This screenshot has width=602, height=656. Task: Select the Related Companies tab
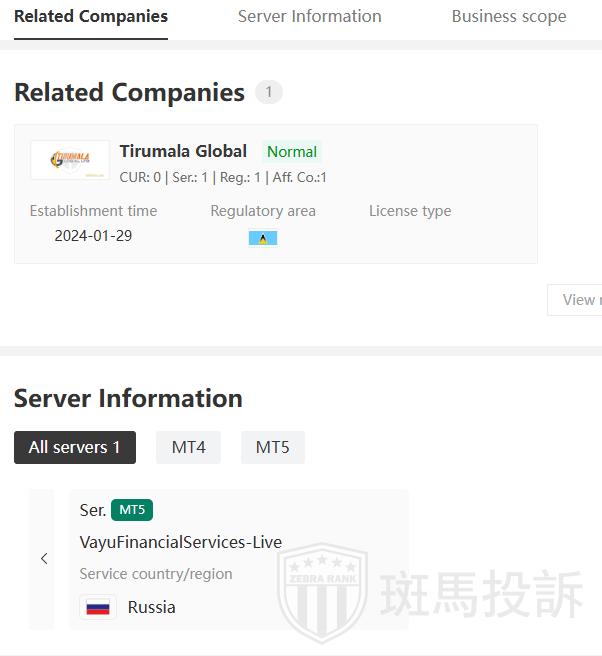[91, 16]
